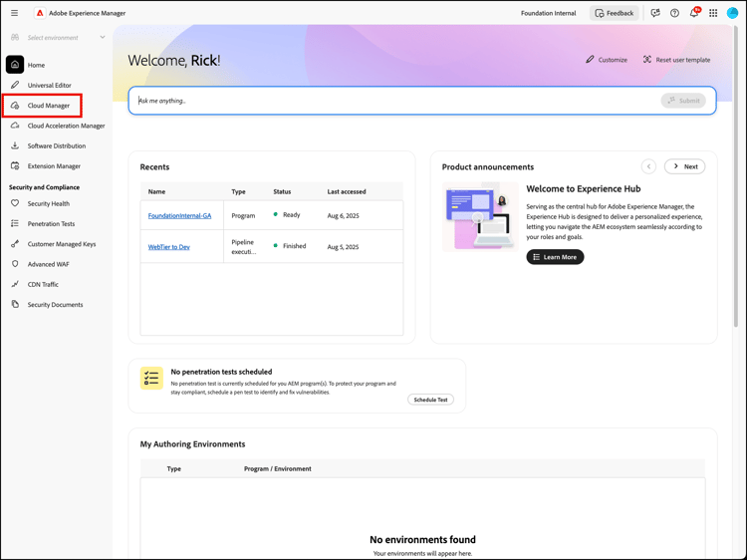The image size is (747, 560).
Task: Click the Aug 6, 2025 cell
Action: 343,215
